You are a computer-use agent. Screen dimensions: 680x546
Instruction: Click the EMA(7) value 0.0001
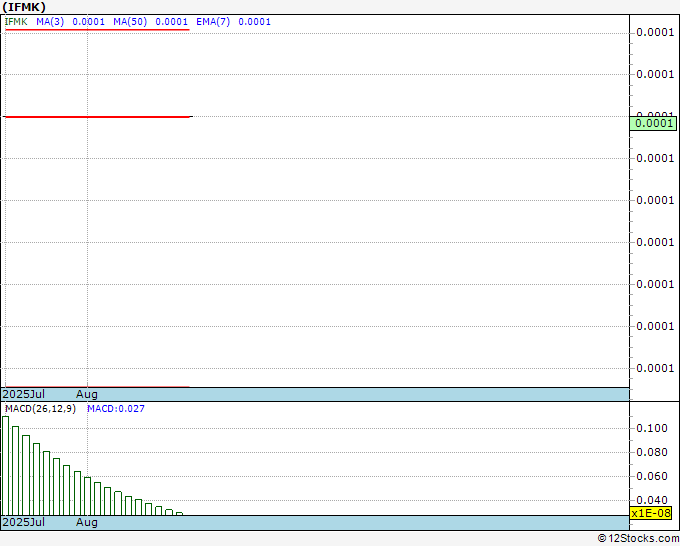[255, 22]
